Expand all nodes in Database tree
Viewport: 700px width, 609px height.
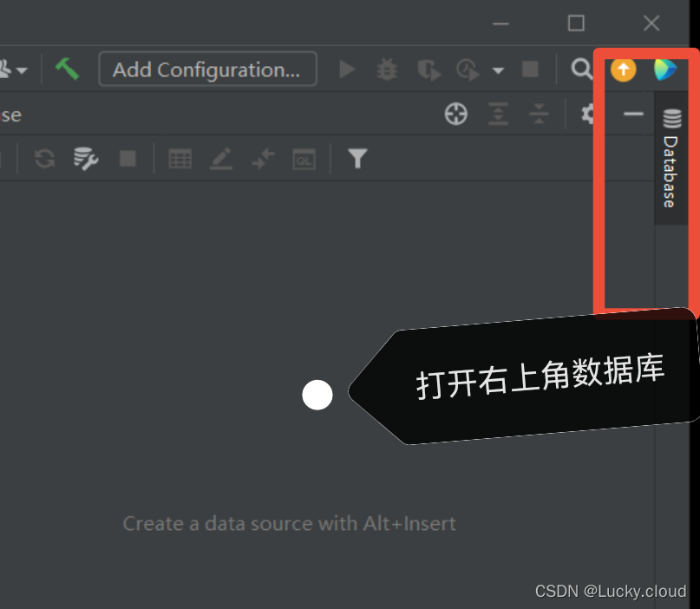click(499, 114)
